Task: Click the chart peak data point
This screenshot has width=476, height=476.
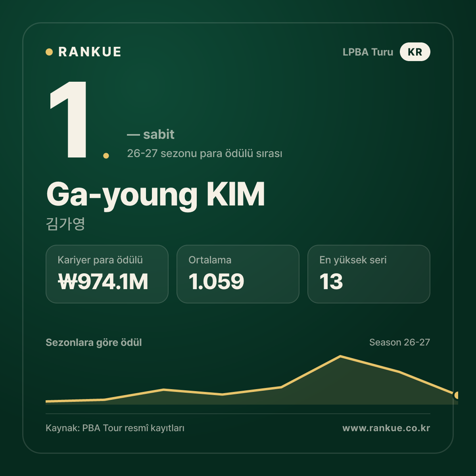Action: click(x=340, y=356)
